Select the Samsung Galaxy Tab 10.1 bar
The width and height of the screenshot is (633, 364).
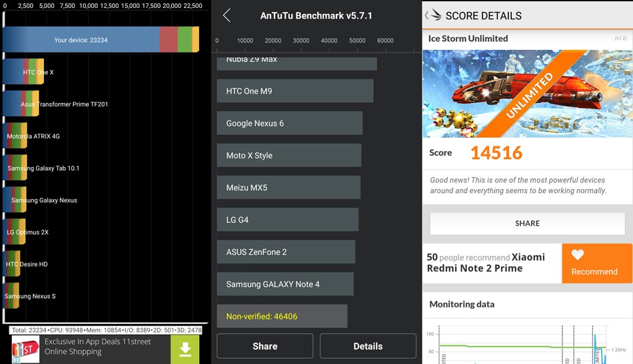click(15, 168)
